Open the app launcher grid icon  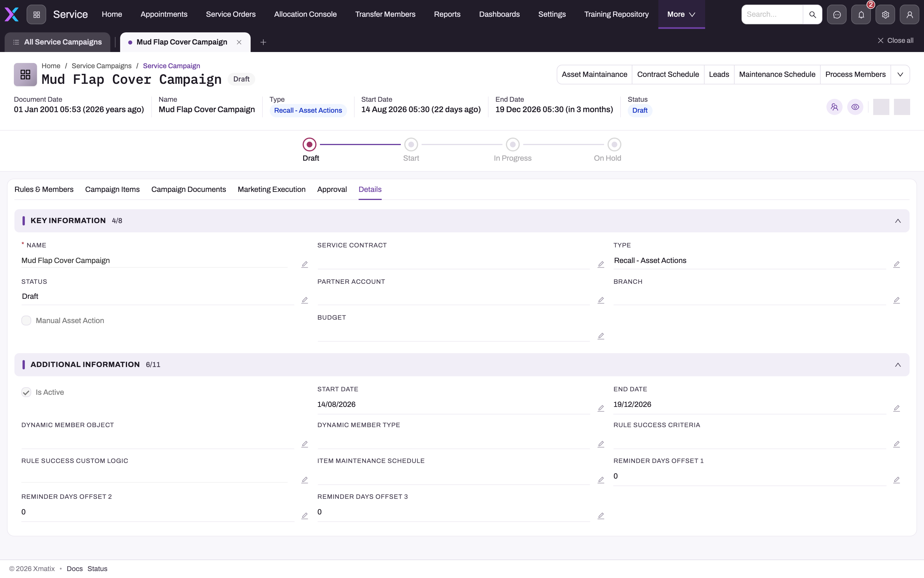36,14
